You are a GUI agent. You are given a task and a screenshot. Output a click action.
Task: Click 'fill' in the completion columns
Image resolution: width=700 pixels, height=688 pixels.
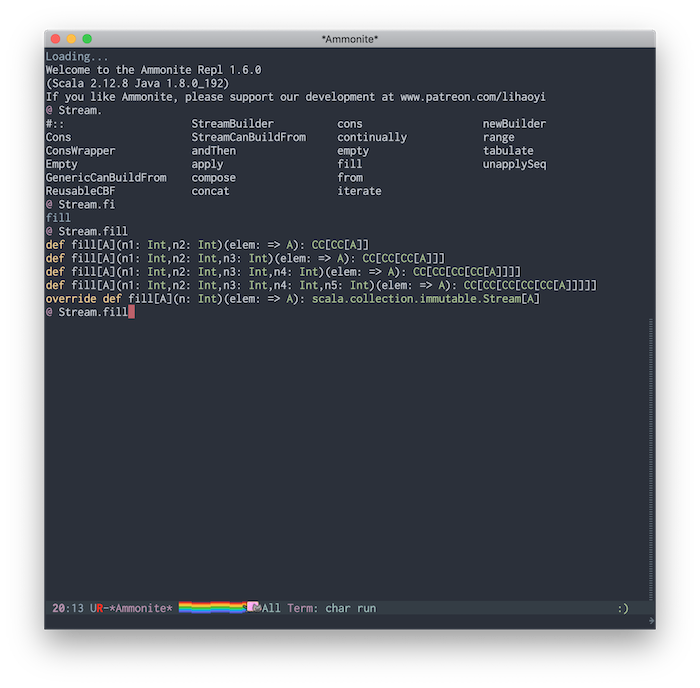click(x=350, y=164)
